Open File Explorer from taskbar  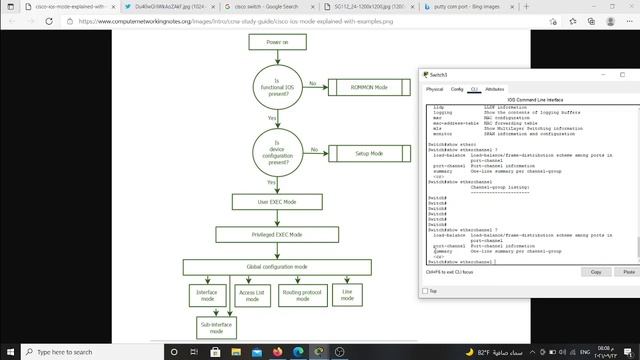[236, 352]
